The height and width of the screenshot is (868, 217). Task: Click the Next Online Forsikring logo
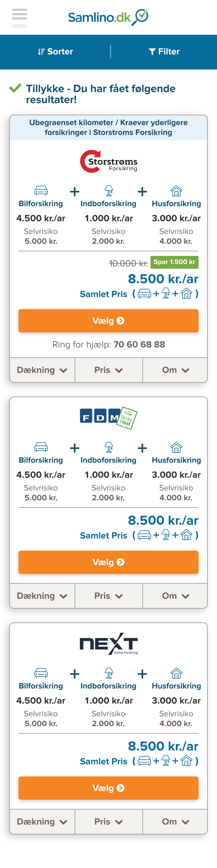[108, 644]
